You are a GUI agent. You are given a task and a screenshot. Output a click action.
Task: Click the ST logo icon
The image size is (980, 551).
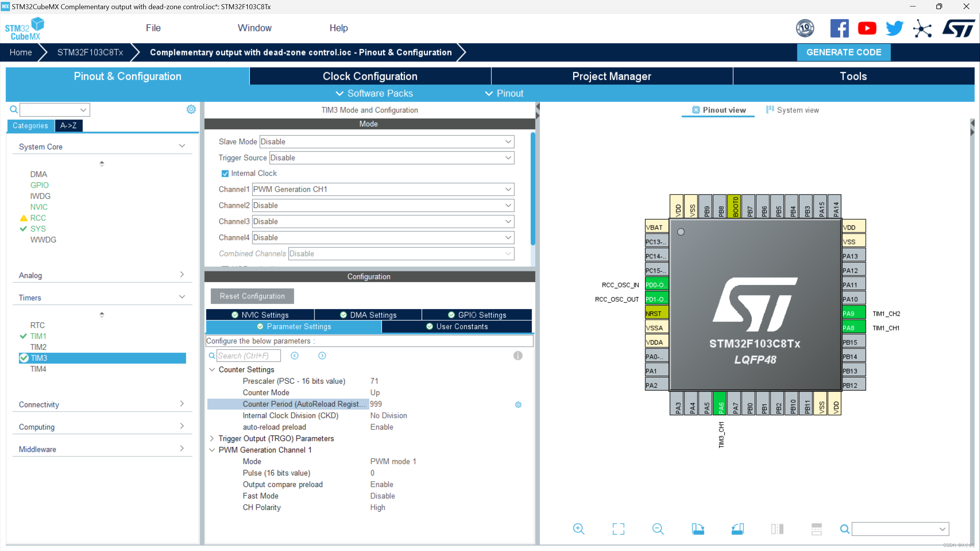pyautogui.click(x=959, y=28)
